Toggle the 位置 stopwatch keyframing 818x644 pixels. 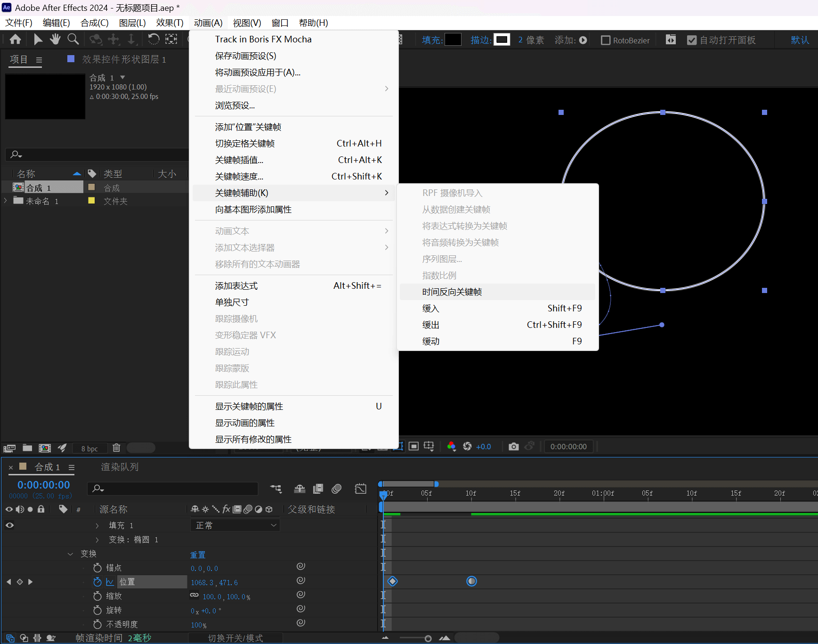click(97, 582)
